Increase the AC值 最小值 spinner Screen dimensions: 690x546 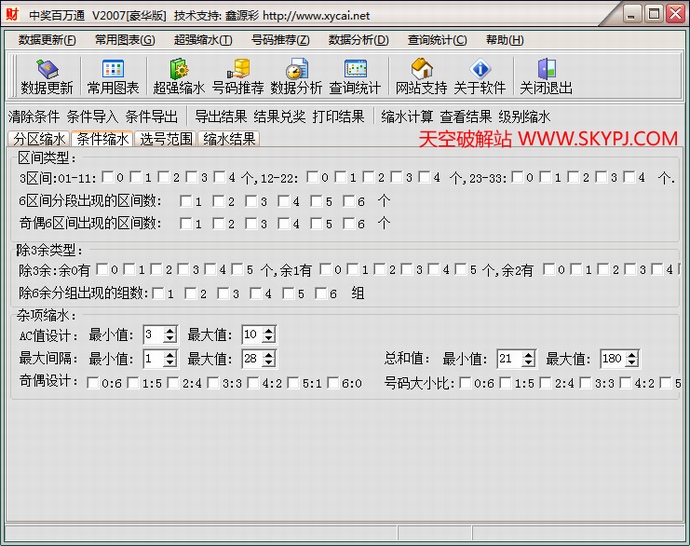(x=170, y=330)
